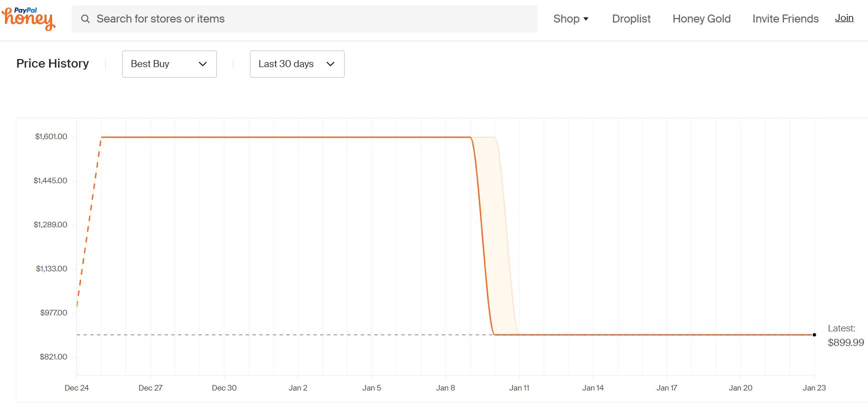
Task: Click the Join link
Action: point(844,18)
